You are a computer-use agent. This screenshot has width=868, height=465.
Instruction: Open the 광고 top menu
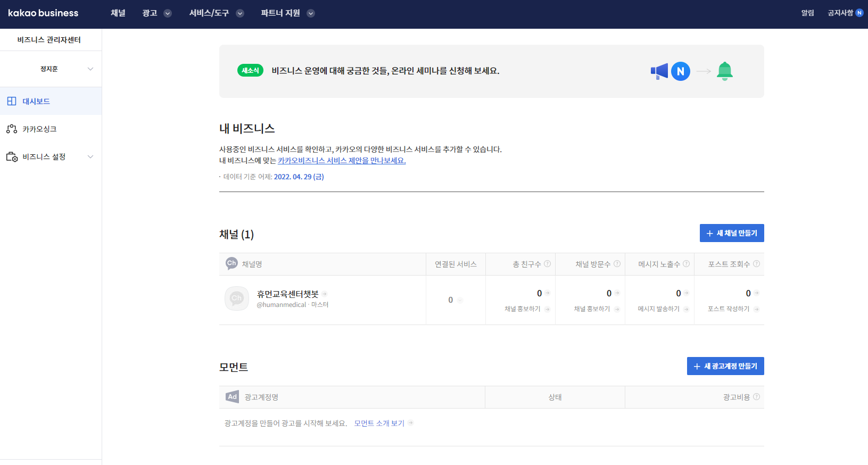pyautogui.click(x=150, y=13)
